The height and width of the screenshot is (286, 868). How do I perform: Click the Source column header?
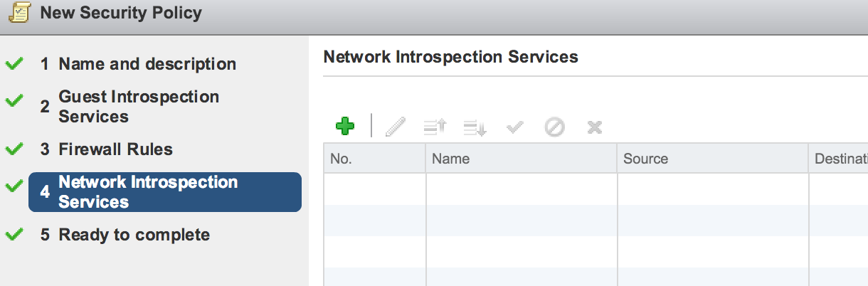tap(712, 159)
